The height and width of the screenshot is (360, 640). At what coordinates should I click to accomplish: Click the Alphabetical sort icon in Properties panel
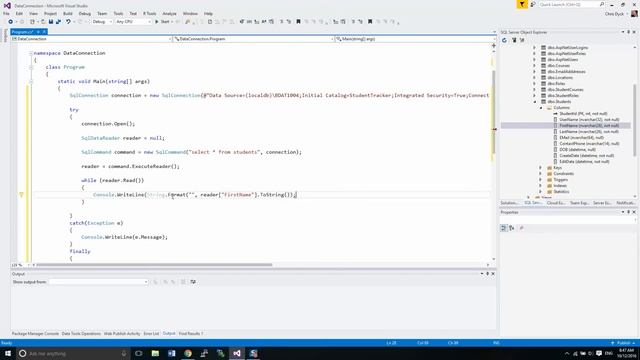(511, 228)
